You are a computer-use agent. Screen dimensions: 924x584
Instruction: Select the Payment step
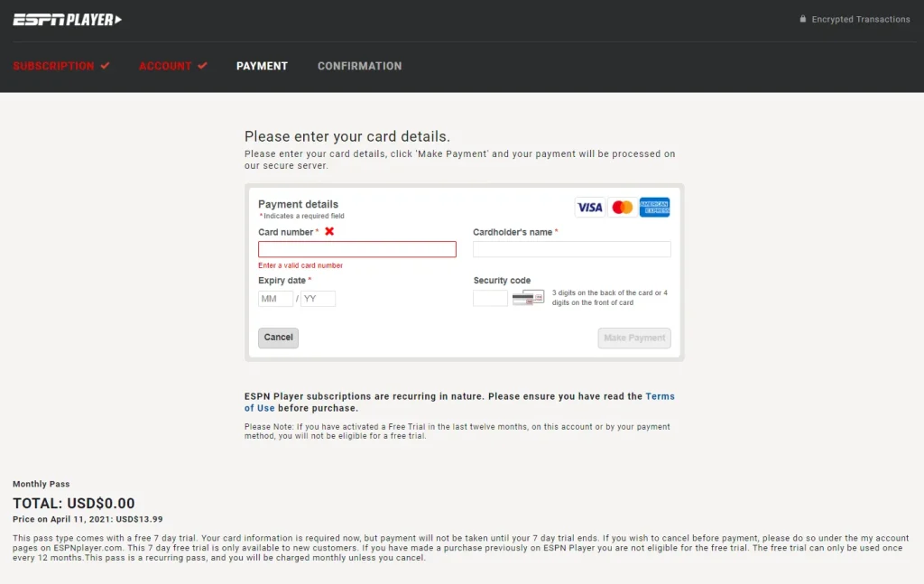(x=263, y=66)
